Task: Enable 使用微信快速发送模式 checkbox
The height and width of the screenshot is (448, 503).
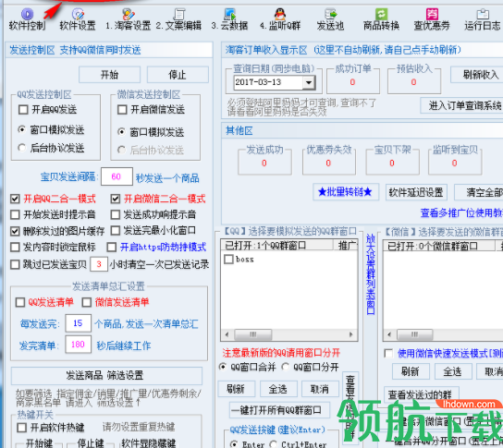Action: click(x=388, y=354)
